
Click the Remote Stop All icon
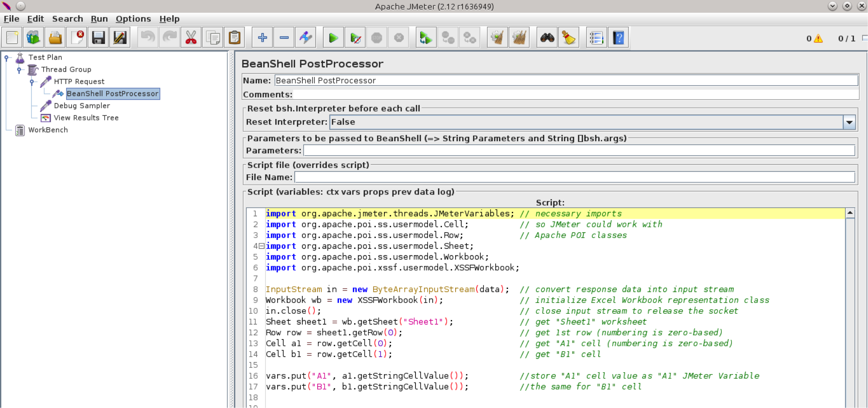pos(448,38)
